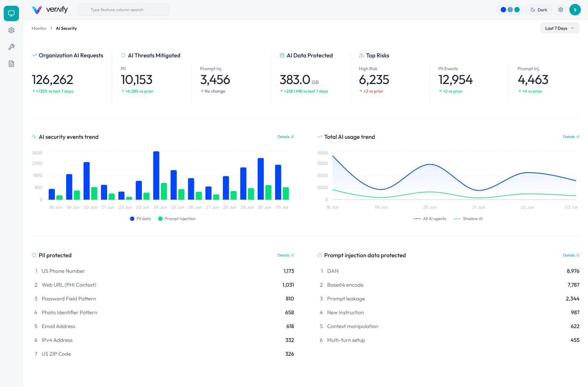Click the 6,235 High Risk value

coord(374,80)
